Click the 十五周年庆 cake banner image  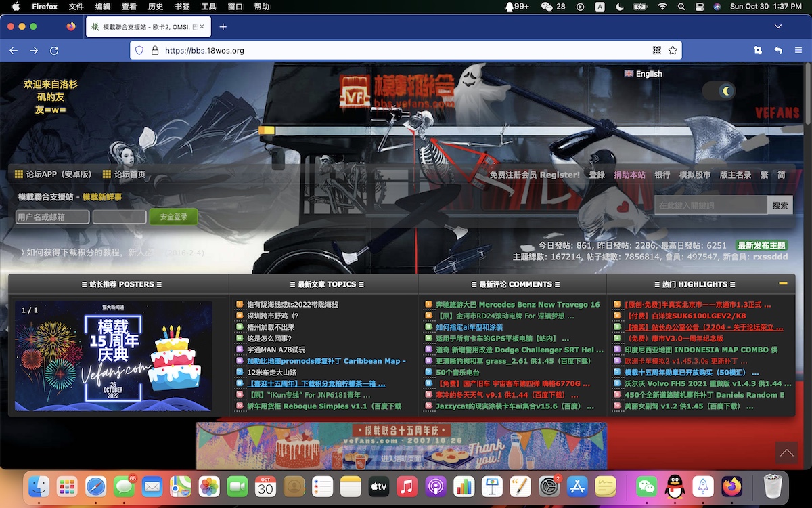click(x=401, y=446)
